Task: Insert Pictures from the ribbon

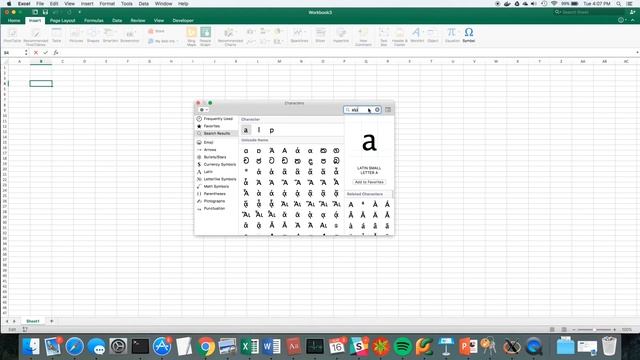Action: [x=76, y=35]
